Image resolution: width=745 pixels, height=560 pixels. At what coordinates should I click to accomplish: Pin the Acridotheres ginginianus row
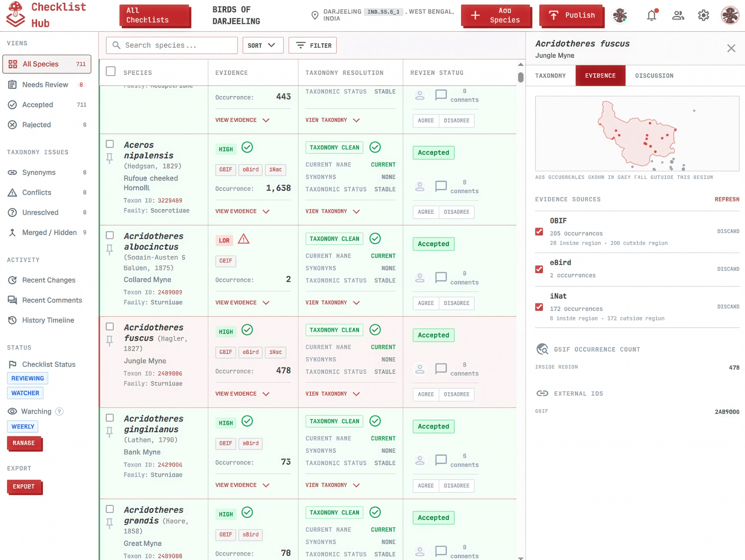110,432
